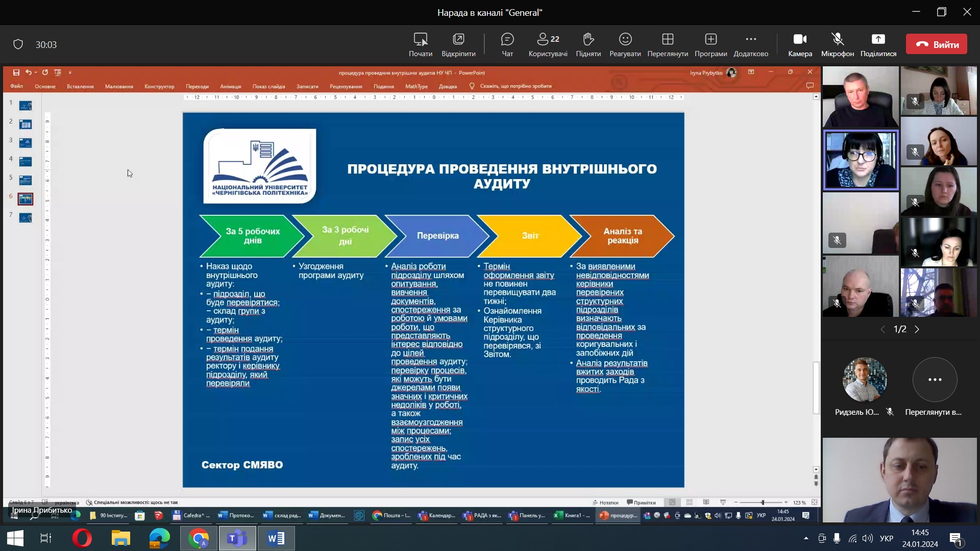The width and height of the screenshot is (980, 551).
Task: Raise hand with 'Підняти' button
Action: 588,44
